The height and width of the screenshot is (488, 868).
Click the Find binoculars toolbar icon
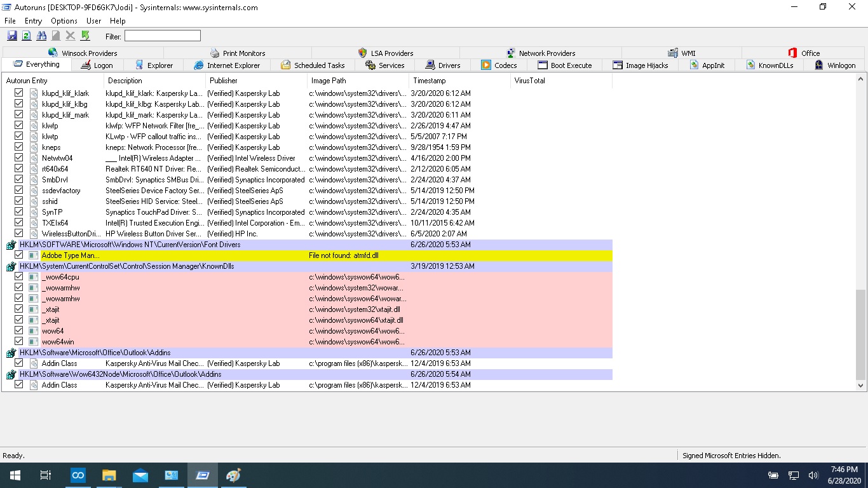(41, 36)
